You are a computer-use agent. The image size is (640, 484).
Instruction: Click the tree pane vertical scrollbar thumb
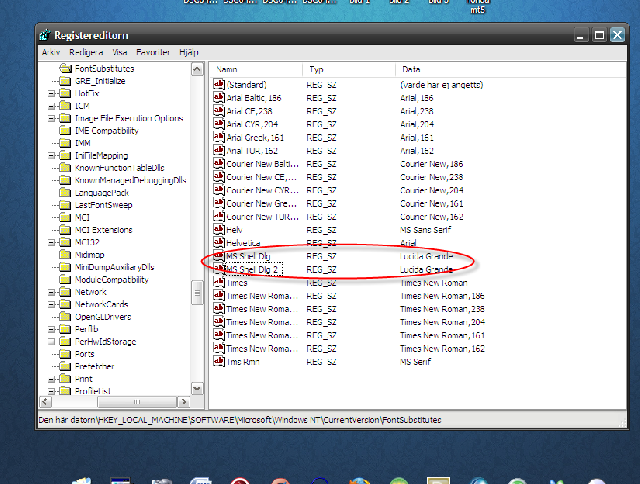click(x=197, y=293)
